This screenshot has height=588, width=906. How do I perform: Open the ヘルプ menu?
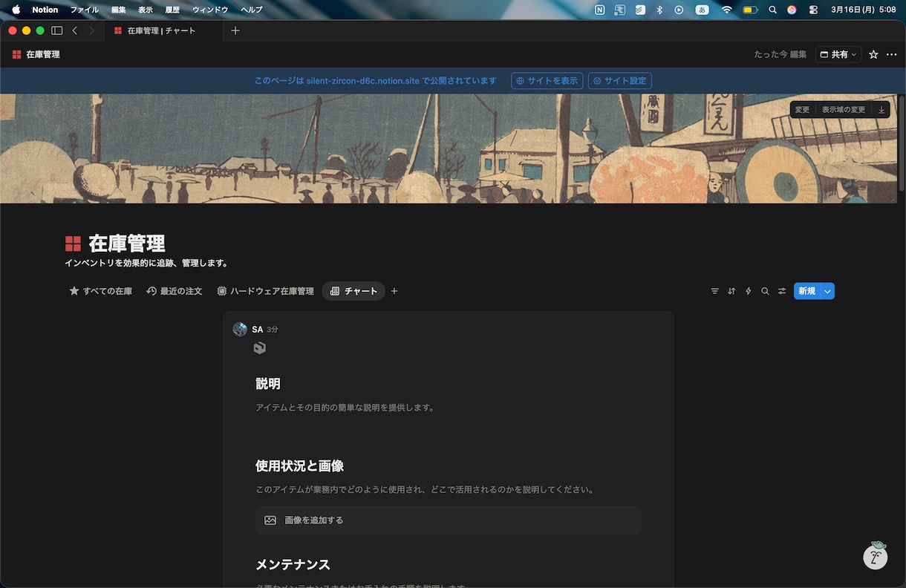tap(252, 10)
